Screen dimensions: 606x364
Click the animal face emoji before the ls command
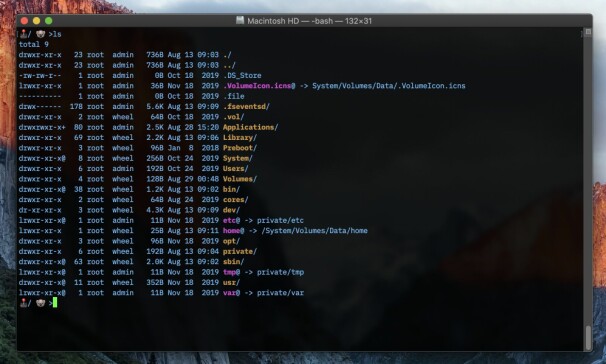(x=40, y=34)
